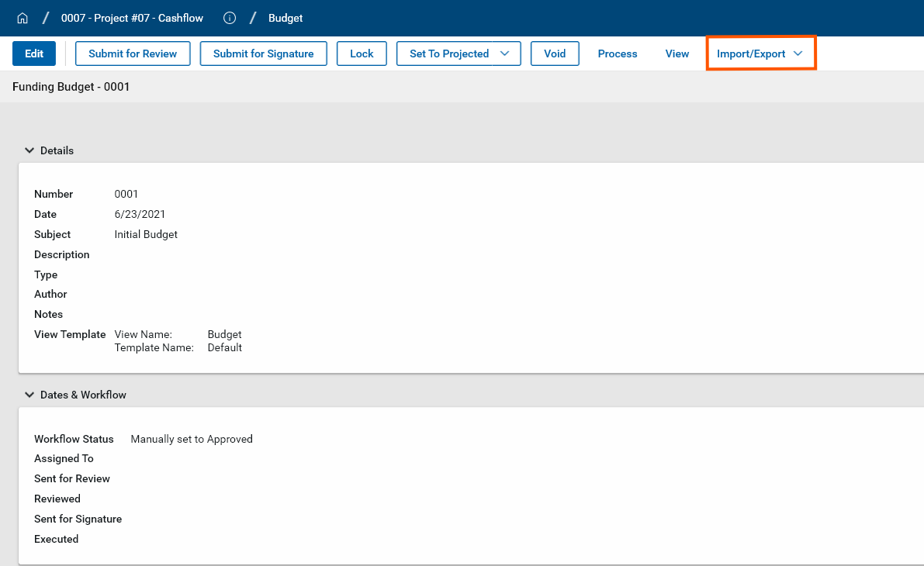Void this funding budget
Viewport: 924px width, 566px height.
tap(555, 53)
